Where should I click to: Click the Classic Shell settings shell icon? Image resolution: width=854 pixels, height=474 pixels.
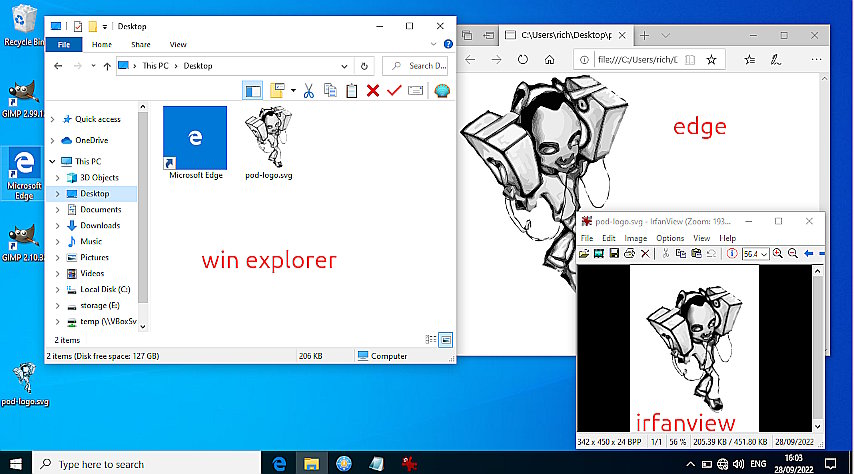pyautogui.click(x=442, y=90)
